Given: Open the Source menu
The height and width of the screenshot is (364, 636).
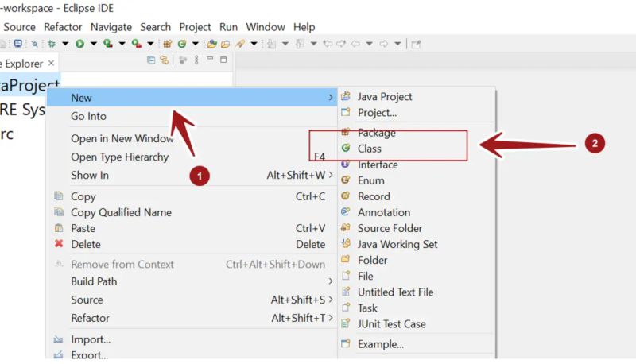Looking at the screenshot, I should [x=19, y=27].
